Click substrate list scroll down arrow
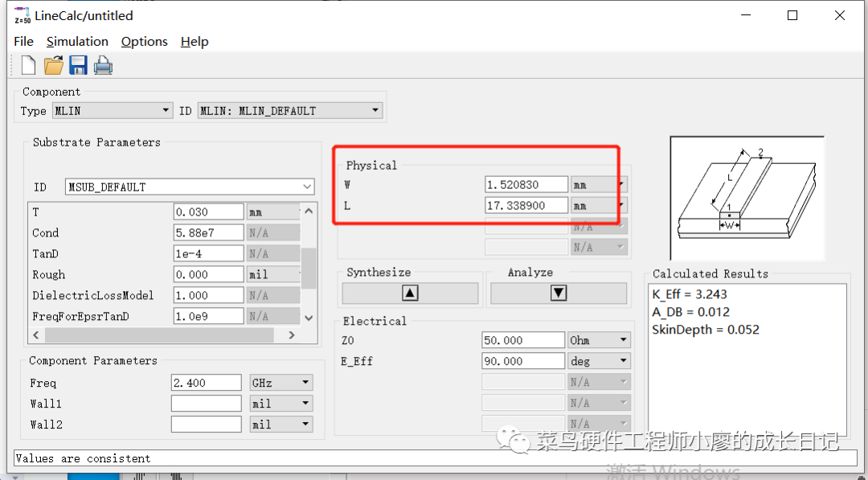 point(309,318)
